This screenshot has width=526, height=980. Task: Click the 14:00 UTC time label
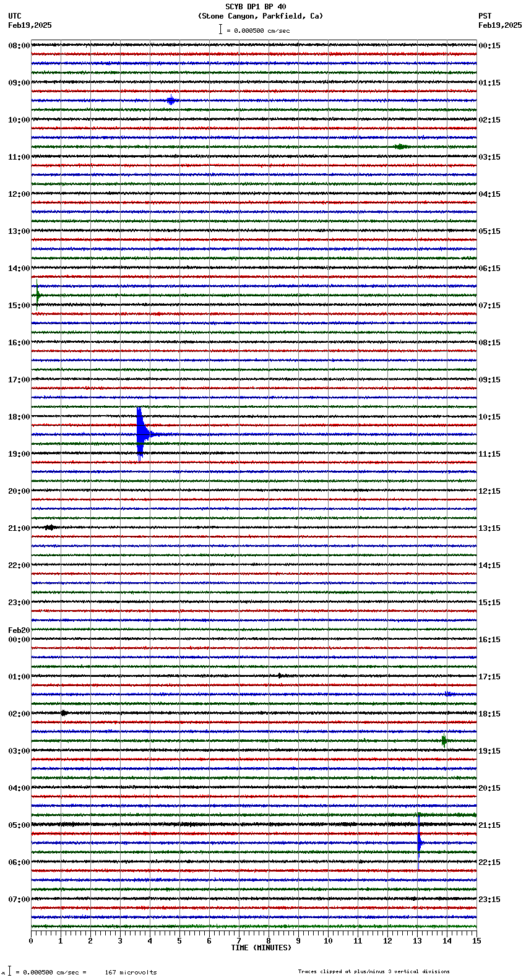point(19,269)
